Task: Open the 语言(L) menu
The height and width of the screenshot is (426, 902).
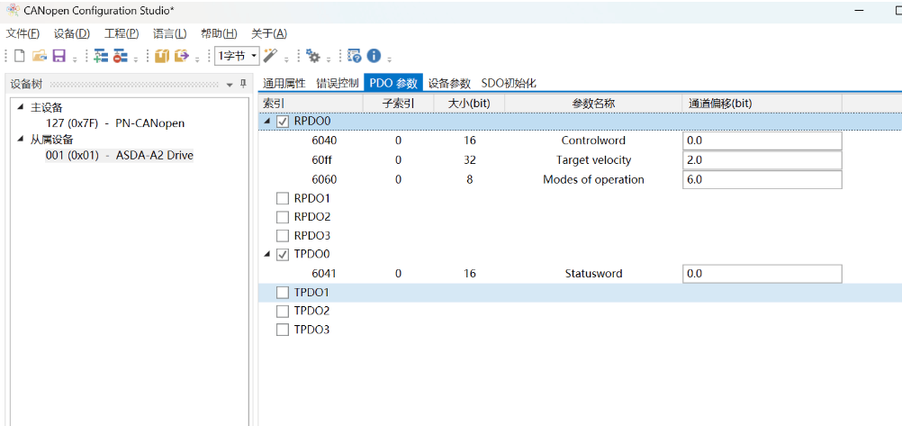Action: pyautogui.click(x=170, y=33)
